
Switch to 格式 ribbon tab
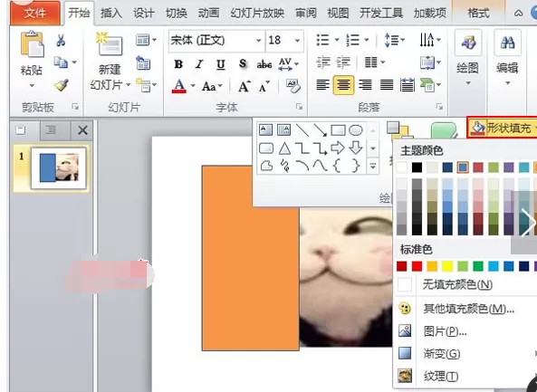pyautogui.click(x=478, y=14)
